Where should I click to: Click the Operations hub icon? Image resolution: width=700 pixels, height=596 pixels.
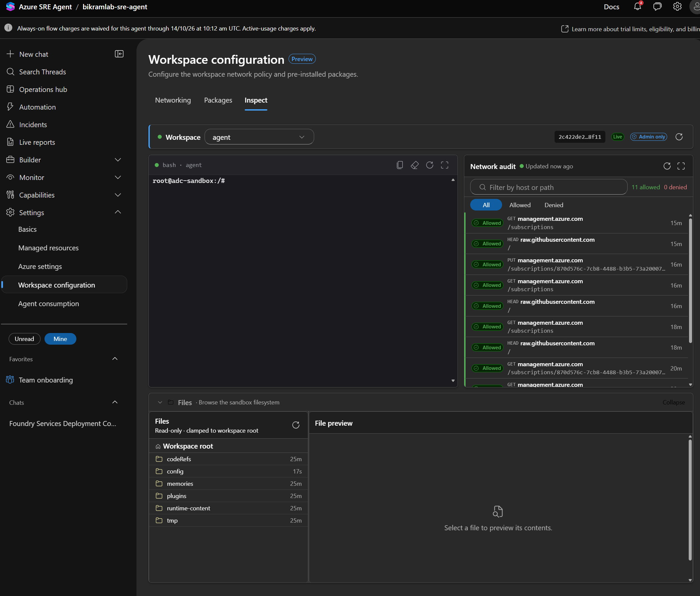pyautogui.click(x=11, y=89)
